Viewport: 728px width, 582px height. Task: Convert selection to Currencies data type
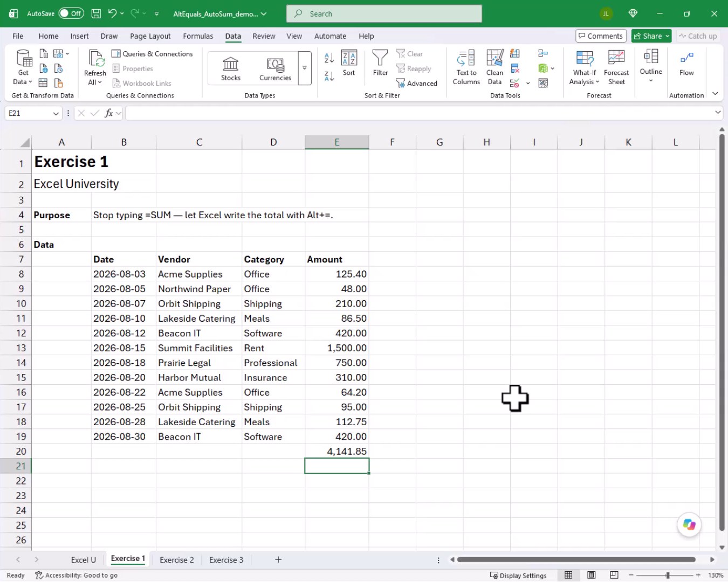(275, 68)
